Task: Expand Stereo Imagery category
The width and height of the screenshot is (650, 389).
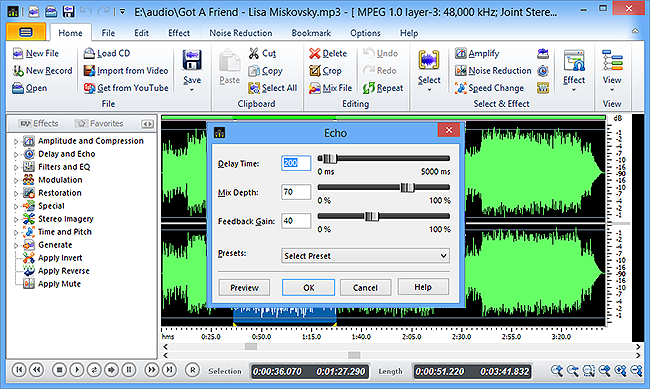Action: pos(16,219)
